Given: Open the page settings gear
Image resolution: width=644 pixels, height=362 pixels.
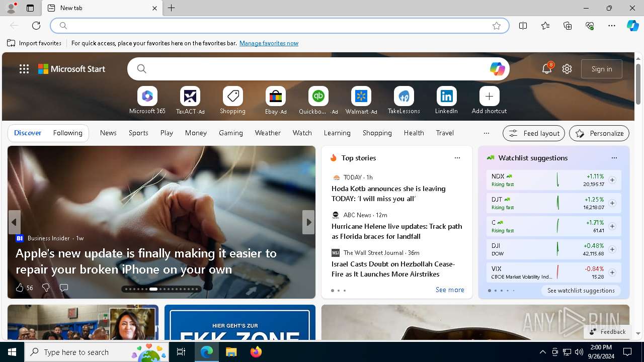Looking at the screenshot, I should point(567,69).
